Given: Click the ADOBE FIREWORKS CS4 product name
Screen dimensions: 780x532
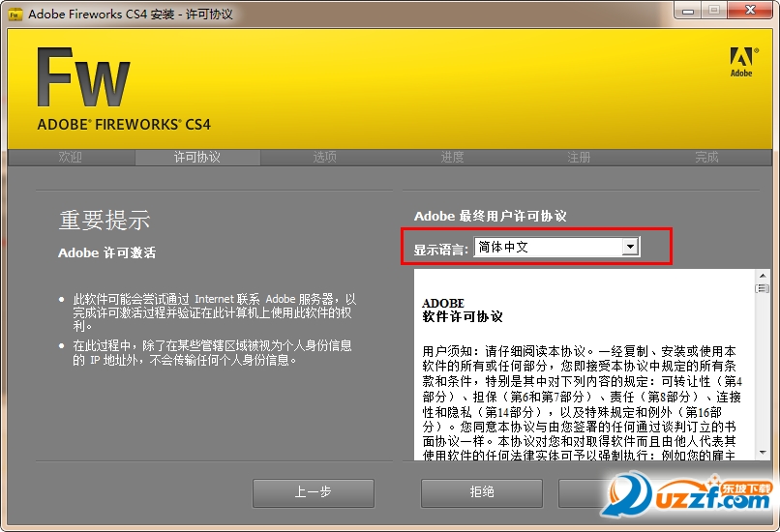Looking at the screenshot, I should [124, 125].
